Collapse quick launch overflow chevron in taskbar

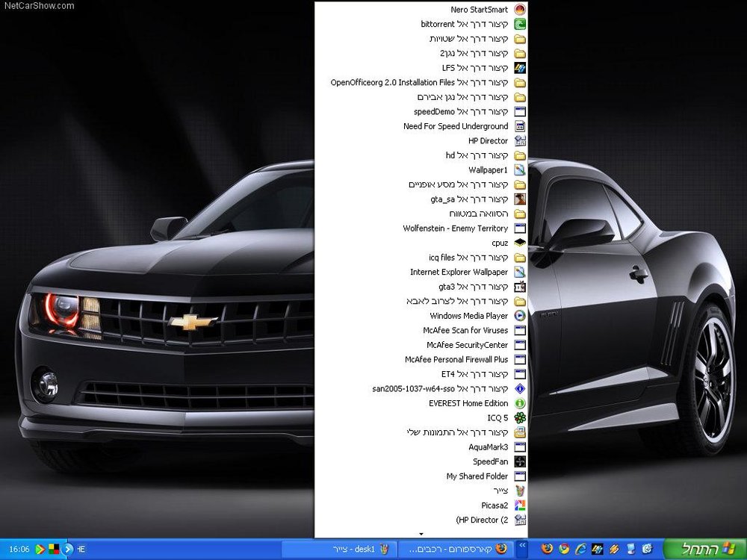pos(522,546)
